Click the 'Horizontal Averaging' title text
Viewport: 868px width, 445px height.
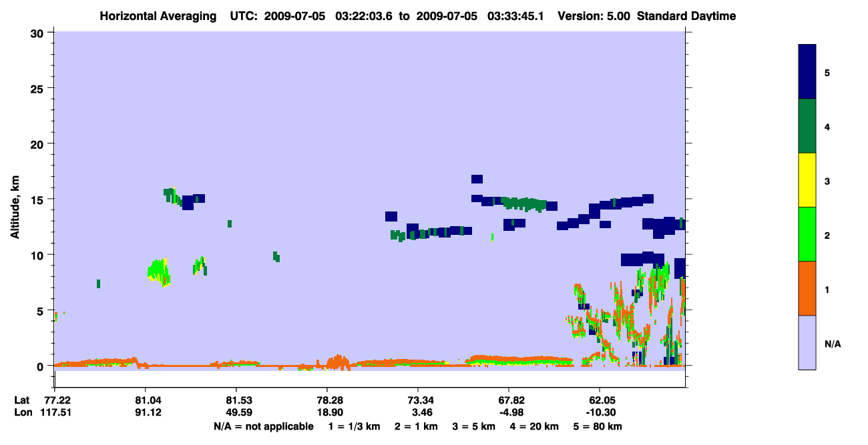(x=159, y=15)
